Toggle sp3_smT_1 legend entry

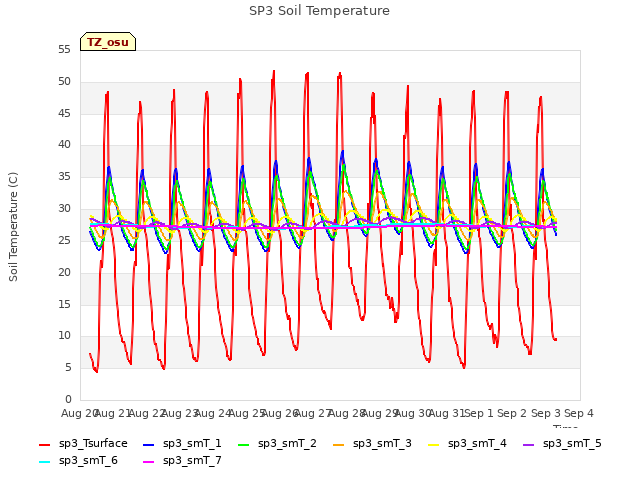[x=182, y=444]
